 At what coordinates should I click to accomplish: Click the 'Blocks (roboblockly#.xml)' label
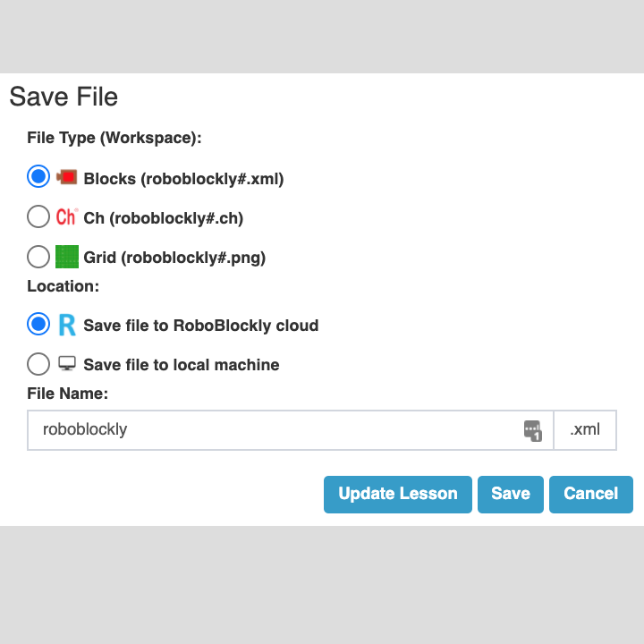coord(183,179)
